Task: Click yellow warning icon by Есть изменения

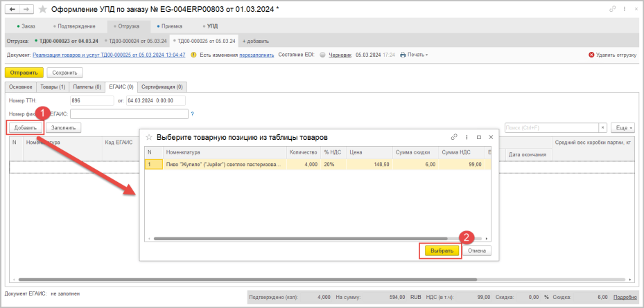Action: 194,55
